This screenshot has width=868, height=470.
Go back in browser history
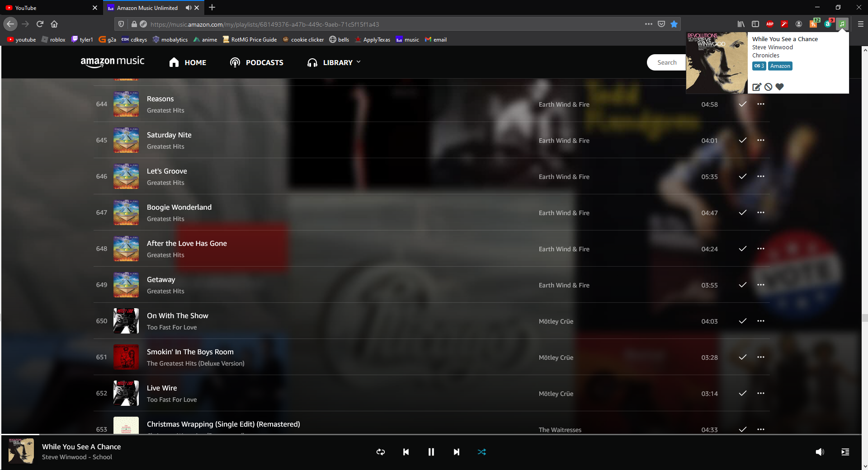tap(10, 24)
